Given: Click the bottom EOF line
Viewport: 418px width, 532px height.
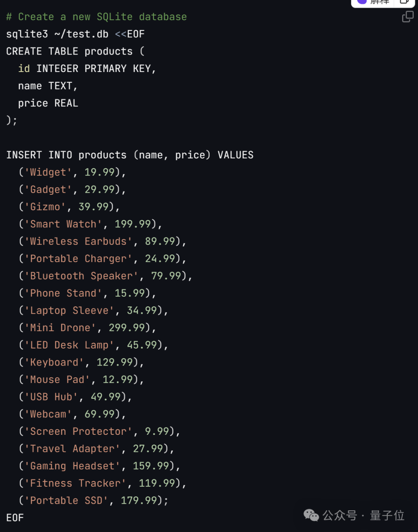Looking at the screenshot, I should click(15, 518).
